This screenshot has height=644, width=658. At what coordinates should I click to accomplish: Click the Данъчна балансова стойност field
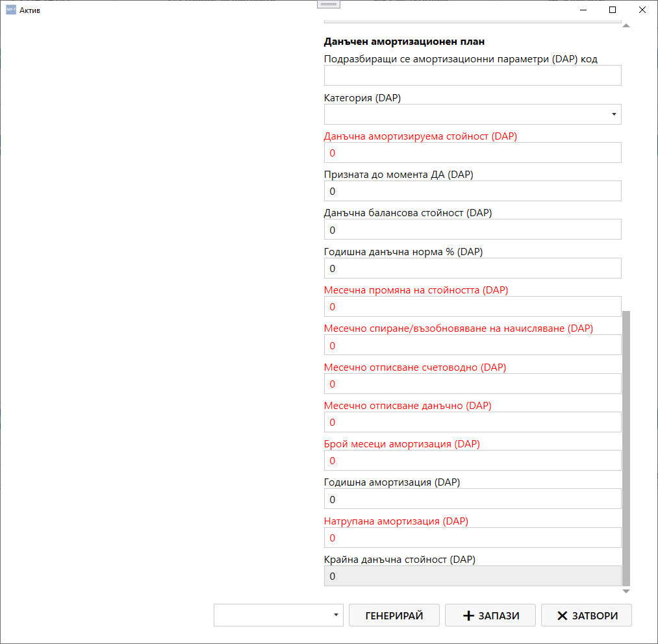coord(472,230)
